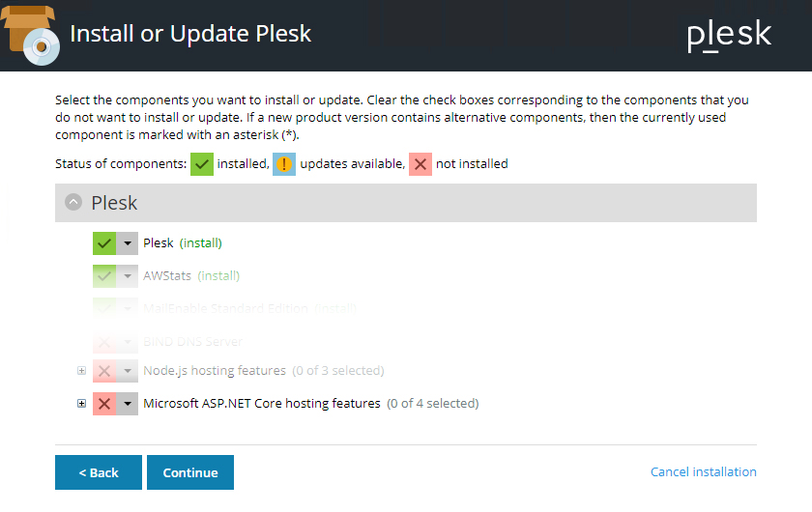Click the red not installed legend icon
Viewport: 812px width, 512px height.
pos(420,163)
